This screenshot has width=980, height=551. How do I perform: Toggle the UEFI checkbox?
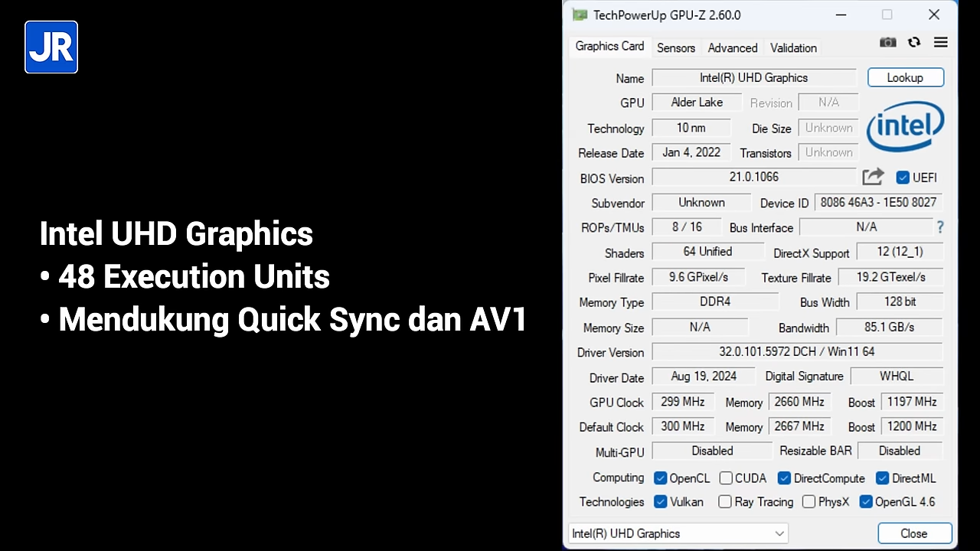pos(902,178)
